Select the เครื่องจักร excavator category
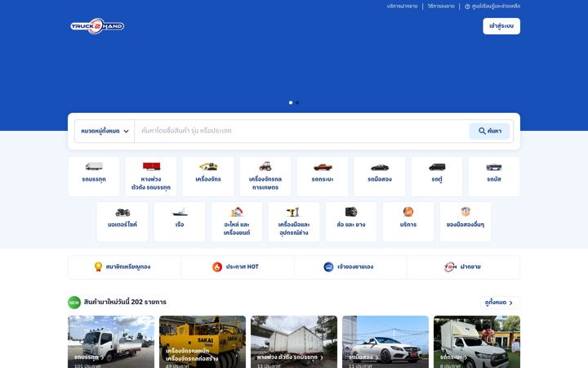Viewport: 588px width, 368px height. 208,177
